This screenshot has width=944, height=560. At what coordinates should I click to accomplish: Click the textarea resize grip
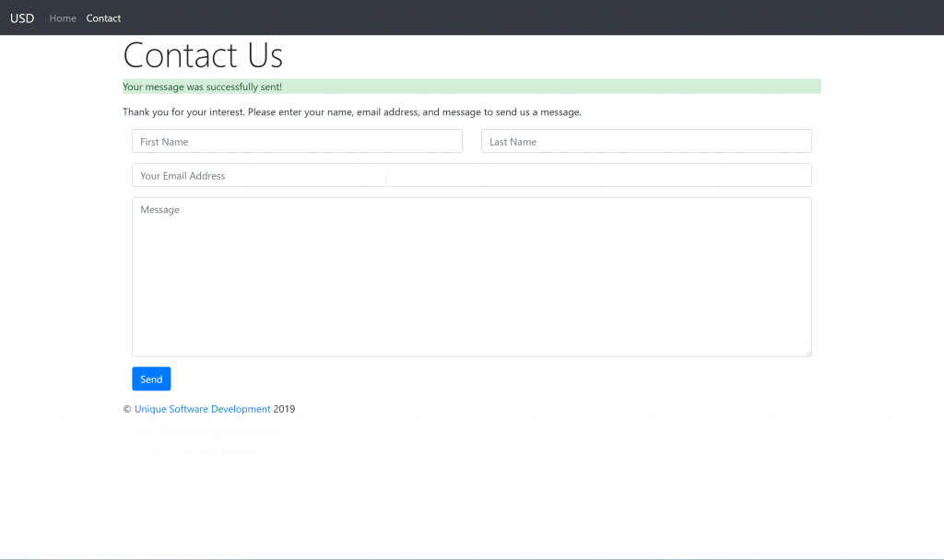coord(808,353)
